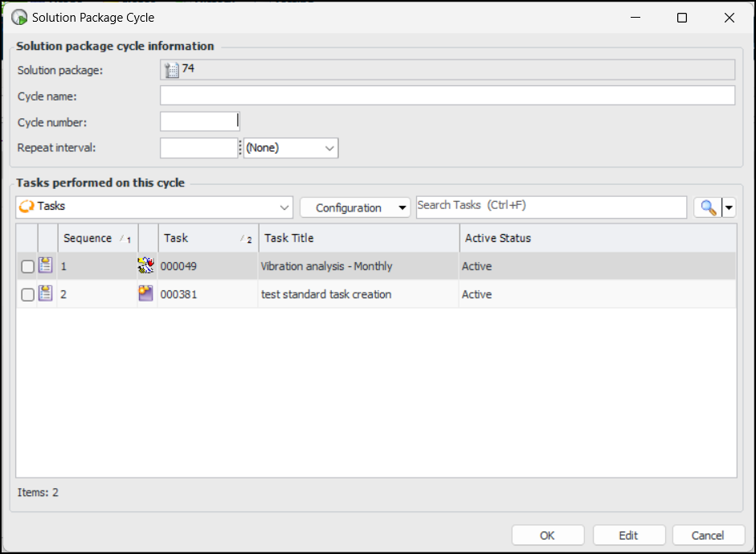756x554 pixels.
Task: Click the task type icon beside 000049
Action: tap(146, 265)
